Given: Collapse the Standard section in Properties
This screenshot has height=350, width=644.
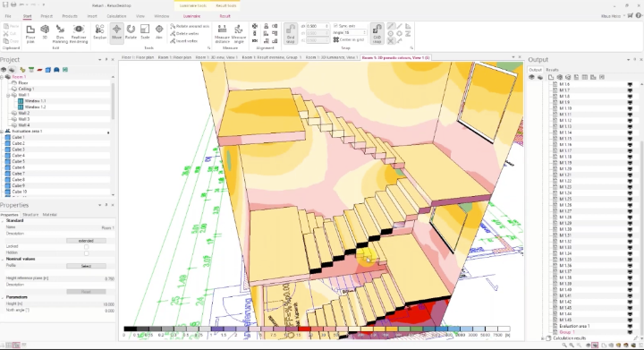Looking at the screenshot, I should (x=3, y=221).
